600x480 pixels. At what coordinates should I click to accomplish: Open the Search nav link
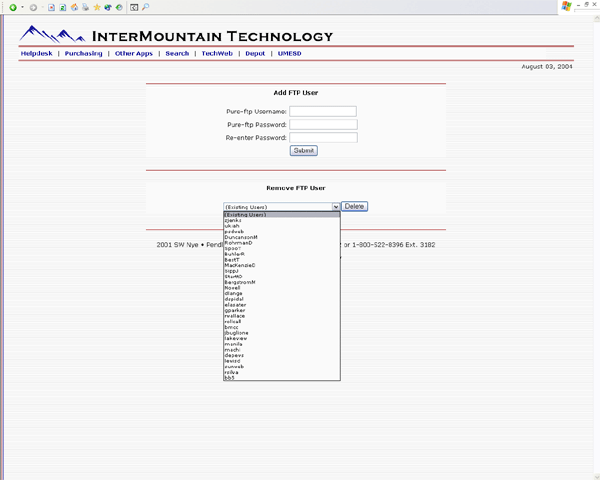(x=177, y=54)
